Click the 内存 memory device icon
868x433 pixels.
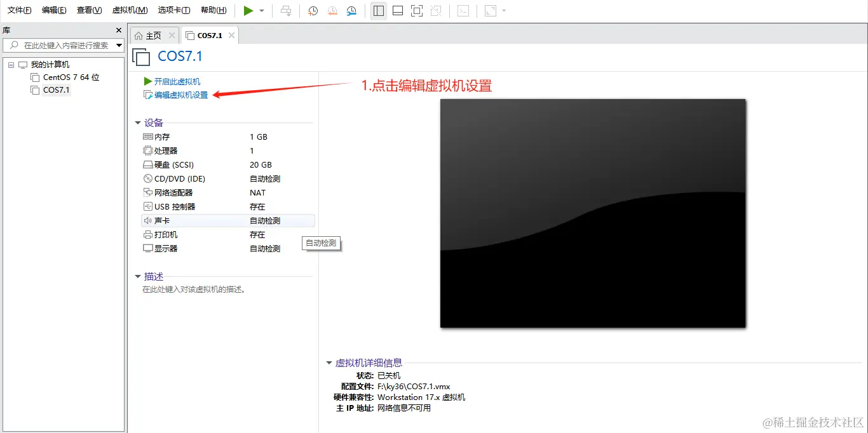coord(148,137)
